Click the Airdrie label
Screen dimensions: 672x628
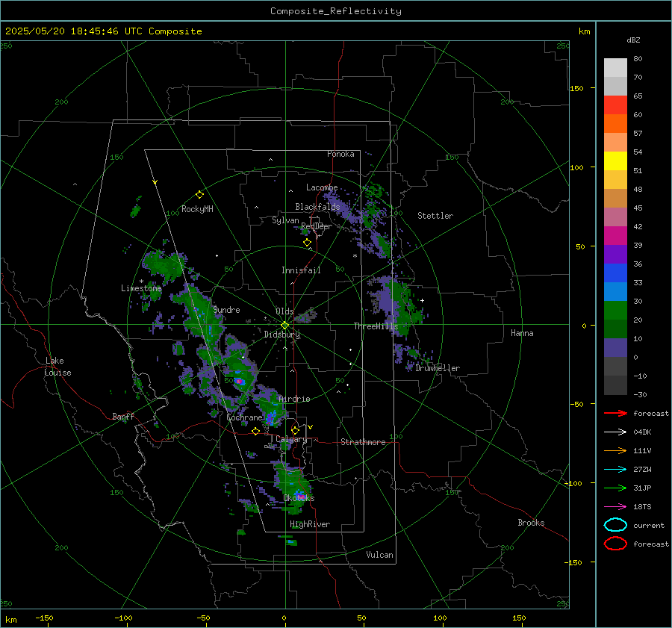click(294, 399)
